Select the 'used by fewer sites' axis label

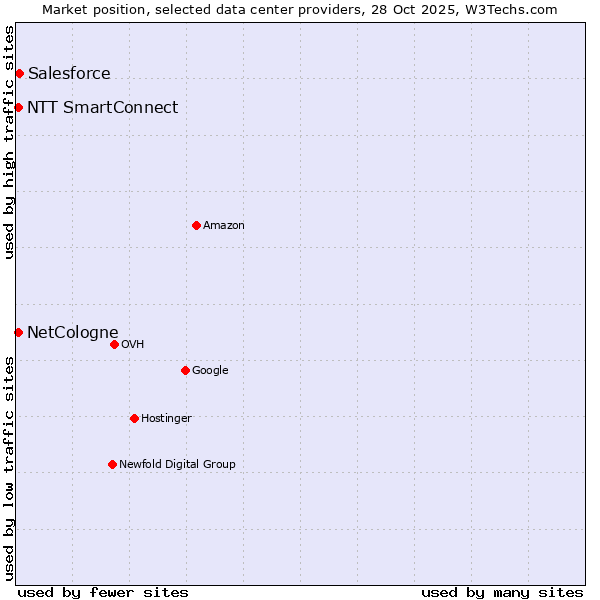coord(103,592)
